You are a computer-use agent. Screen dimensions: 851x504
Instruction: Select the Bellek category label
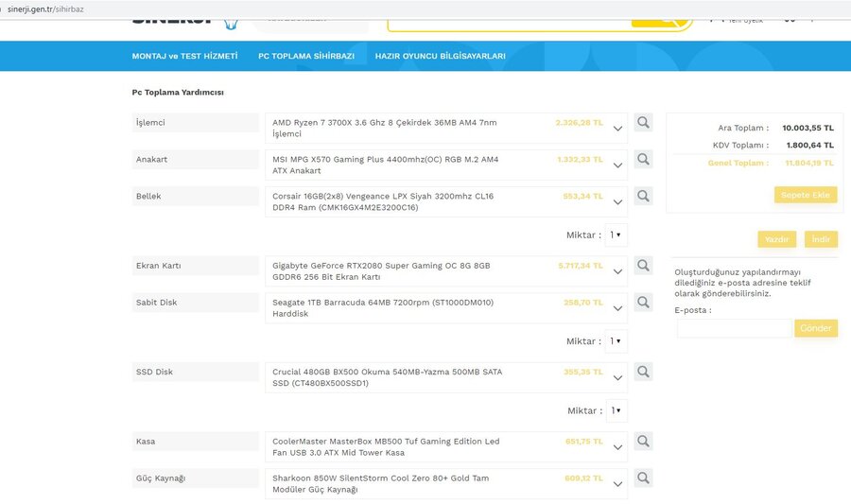[x=196, y=197]
